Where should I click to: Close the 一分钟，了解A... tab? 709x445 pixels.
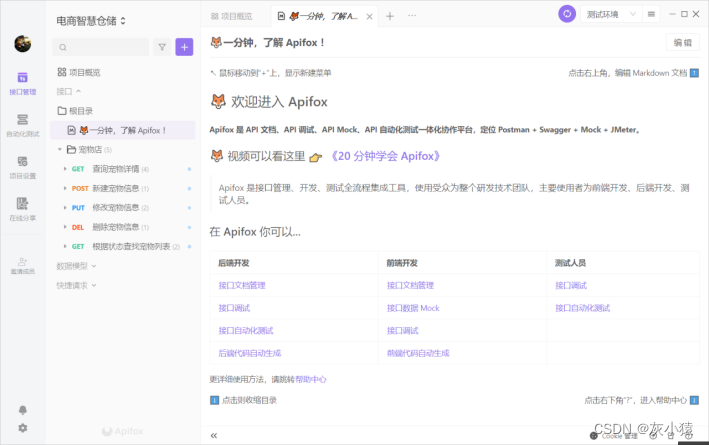coord(369,17)
